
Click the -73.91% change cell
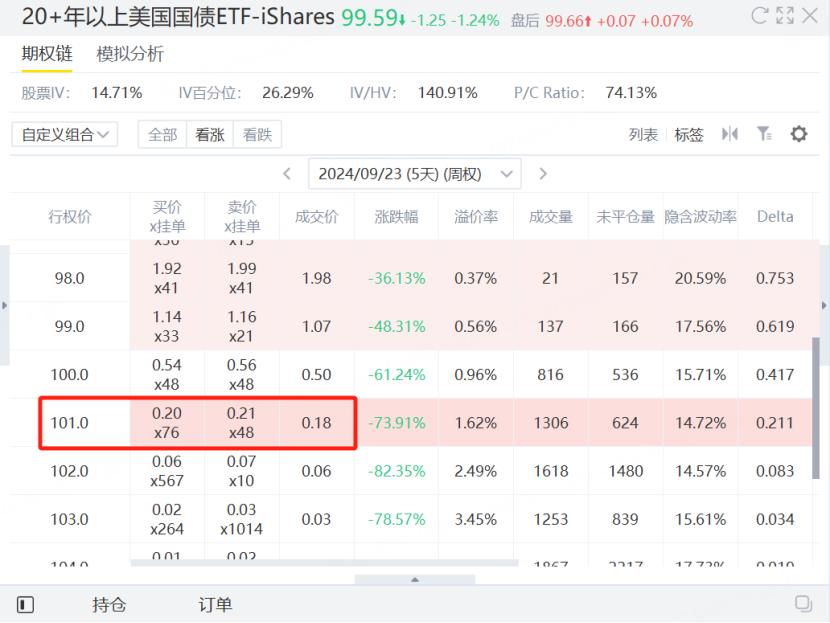[396, 422]
